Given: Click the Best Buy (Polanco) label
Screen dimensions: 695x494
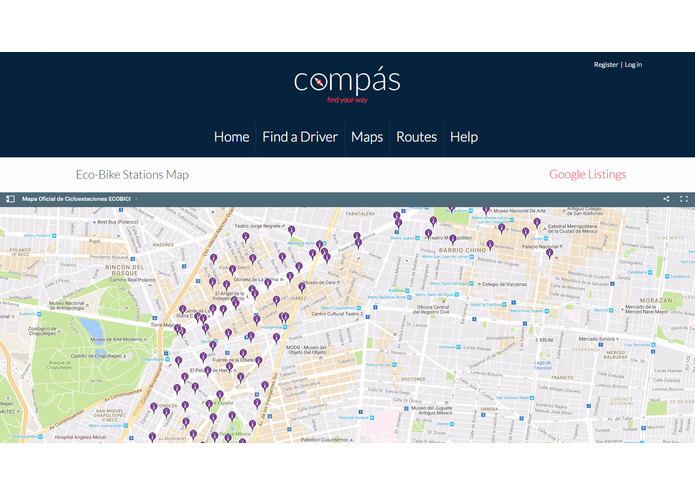Looking at the screenshot, I should 117,222.
